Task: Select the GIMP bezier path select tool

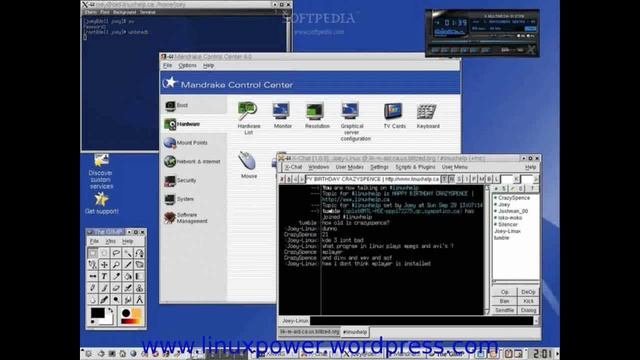Action: pos(140,253)
